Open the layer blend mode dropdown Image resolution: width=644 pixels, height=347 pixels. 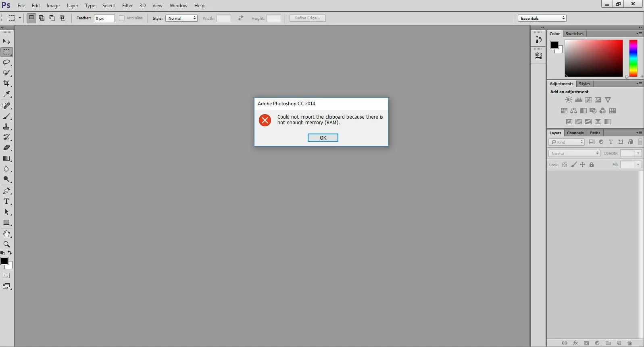(x=575, y=153)
